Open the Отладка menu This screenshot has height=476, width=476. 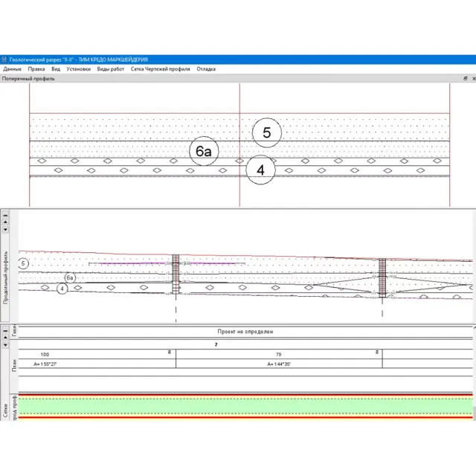[x=206, y=69]
